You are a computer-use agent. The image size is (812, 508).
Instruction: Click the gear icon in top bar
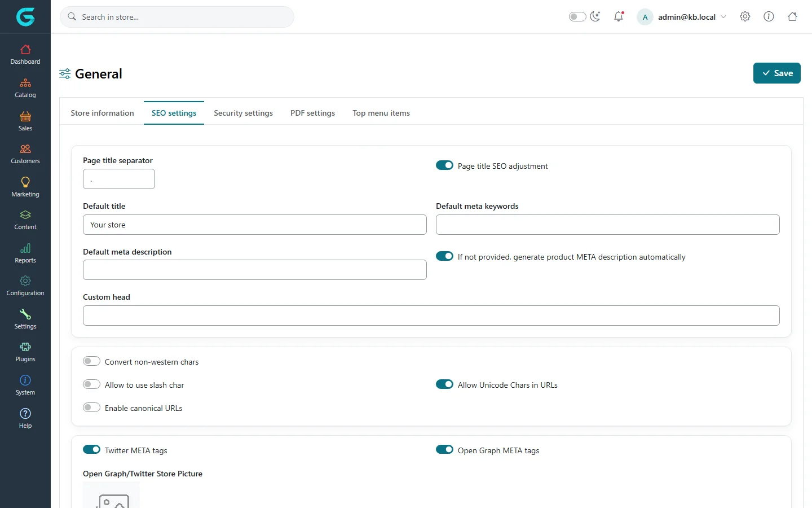(x=745, y=16)
